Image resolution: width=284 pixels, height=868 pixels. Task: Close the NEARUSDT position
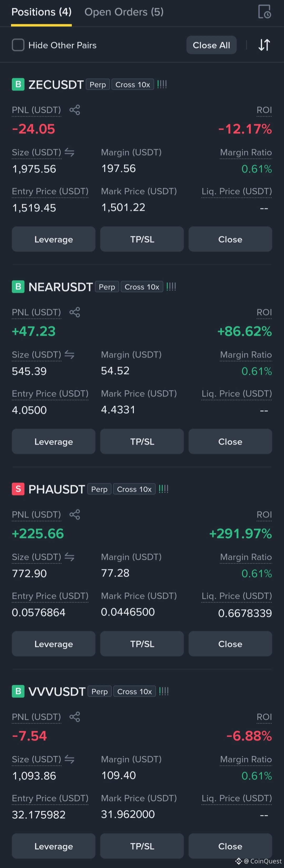[230, 441]
